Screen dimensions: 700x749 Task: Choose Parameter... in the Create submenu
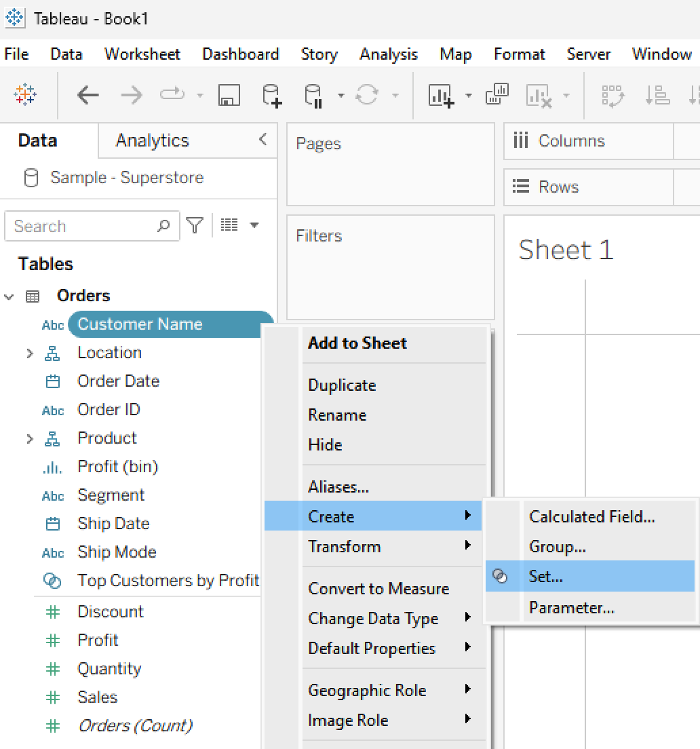click(589, 608)
